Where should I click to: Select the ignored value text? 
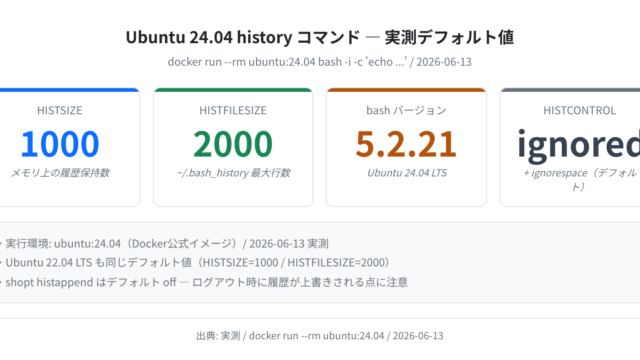click(578, 144)
